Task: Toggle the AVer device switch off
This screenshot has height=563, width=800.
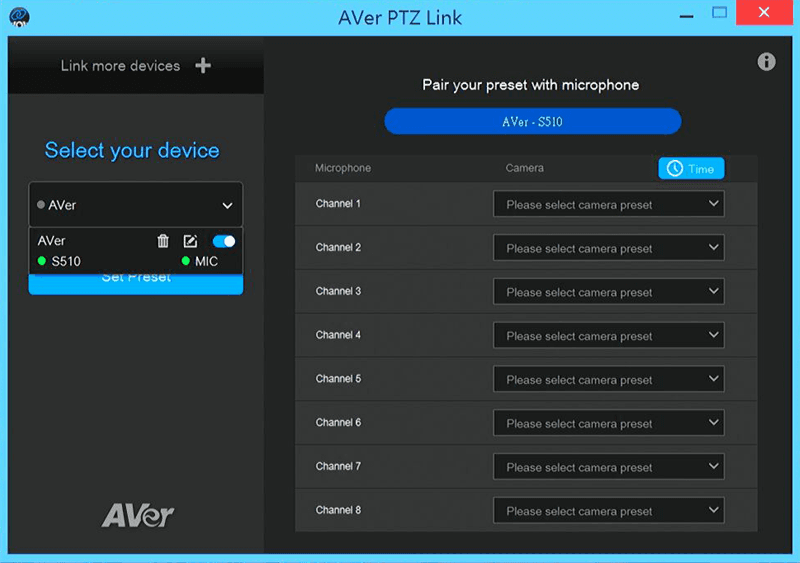Action: (223, 241)
